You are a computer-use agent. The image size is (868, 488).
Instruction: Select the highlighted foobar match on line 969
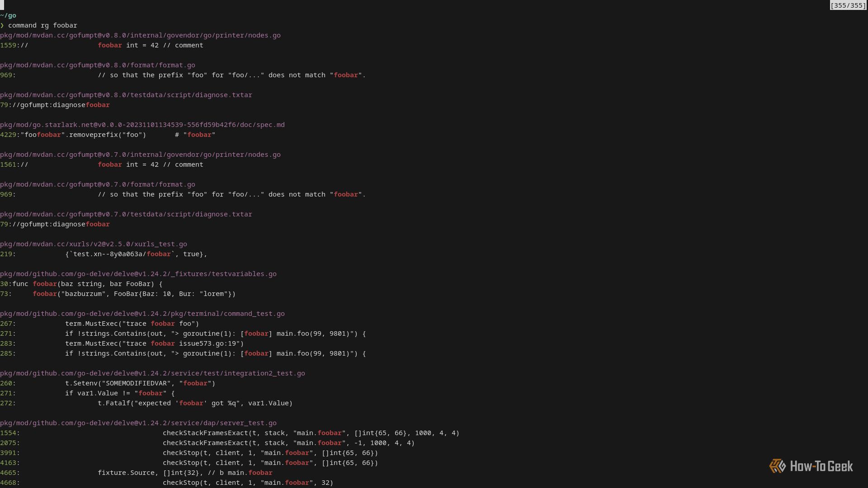click(346, 75)
